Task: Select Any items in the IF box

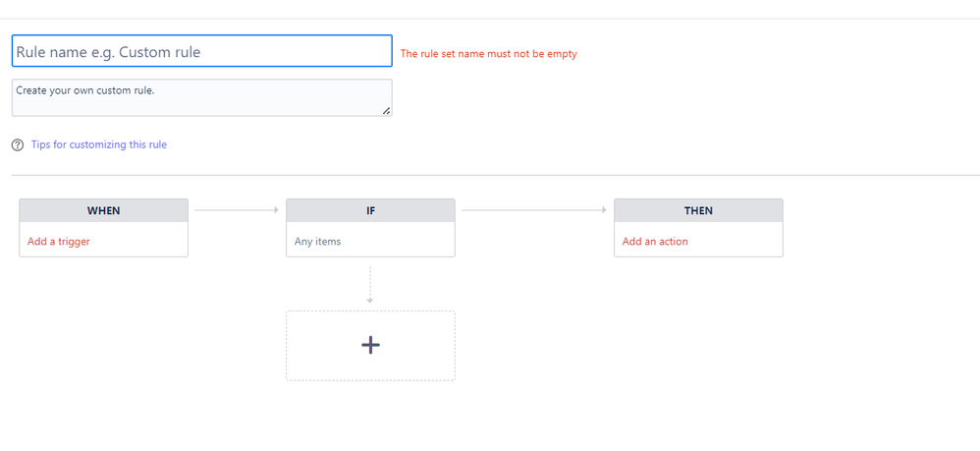Action: click(x=317, y=242)
